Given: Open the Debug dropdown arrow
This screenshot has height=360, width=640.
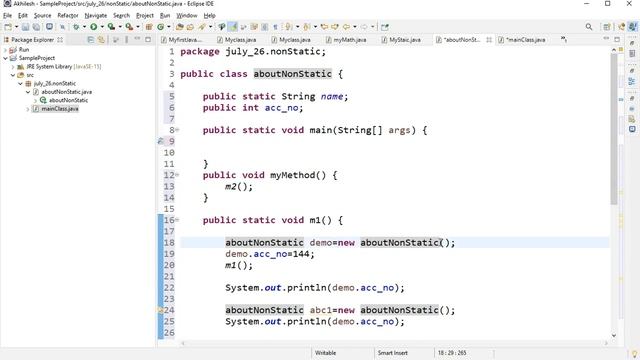Looking at the screenshot, I should [84, 27].
